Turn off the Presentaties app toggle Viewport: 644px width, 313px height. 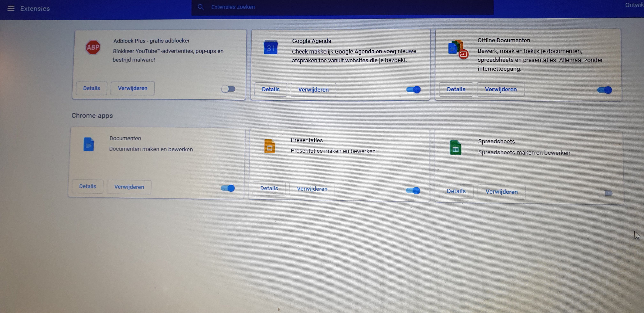click(413, 191)
